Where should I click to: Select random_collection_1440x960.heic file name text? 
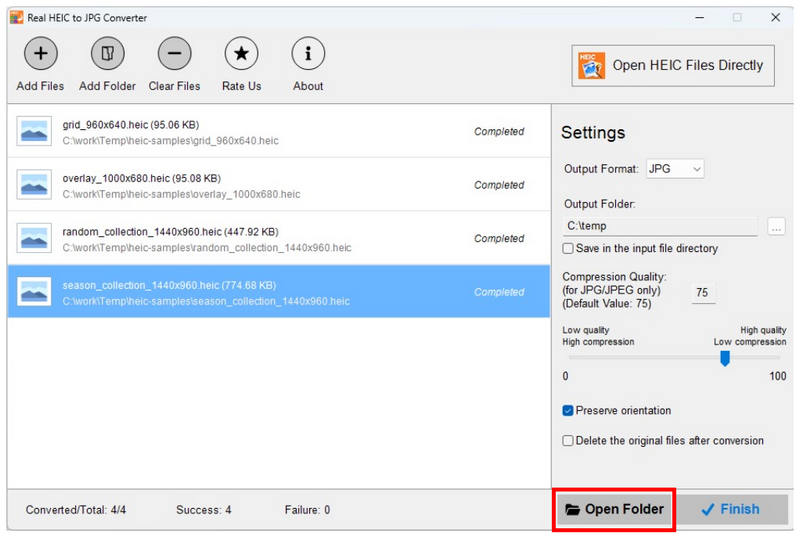[x=170, y=232]
